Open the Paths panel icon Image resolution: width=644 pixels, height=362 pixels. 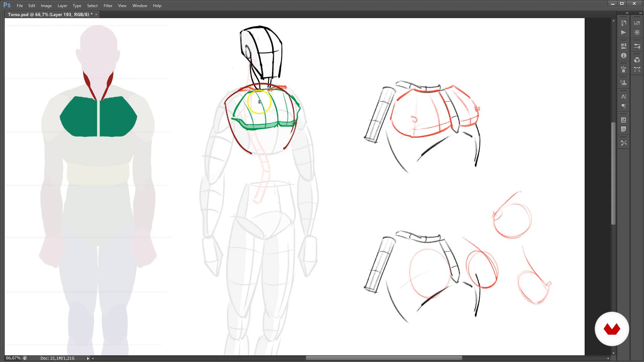pyautogui.click(x=637, y=69)
